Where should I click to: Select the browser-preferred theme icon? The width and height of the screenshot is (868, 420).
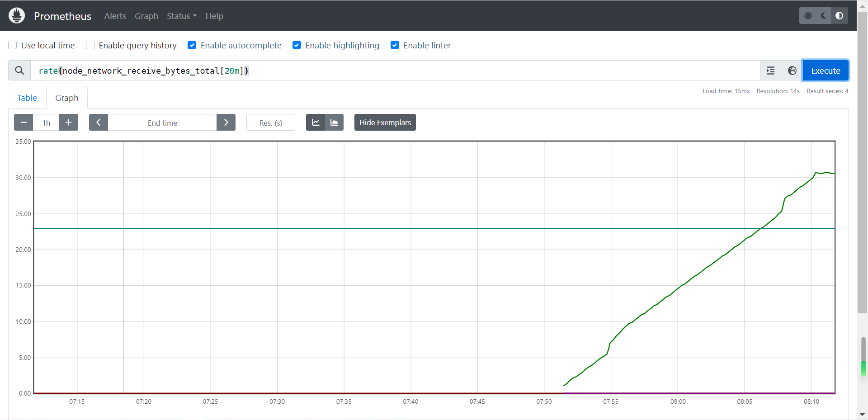pos(839,16)
